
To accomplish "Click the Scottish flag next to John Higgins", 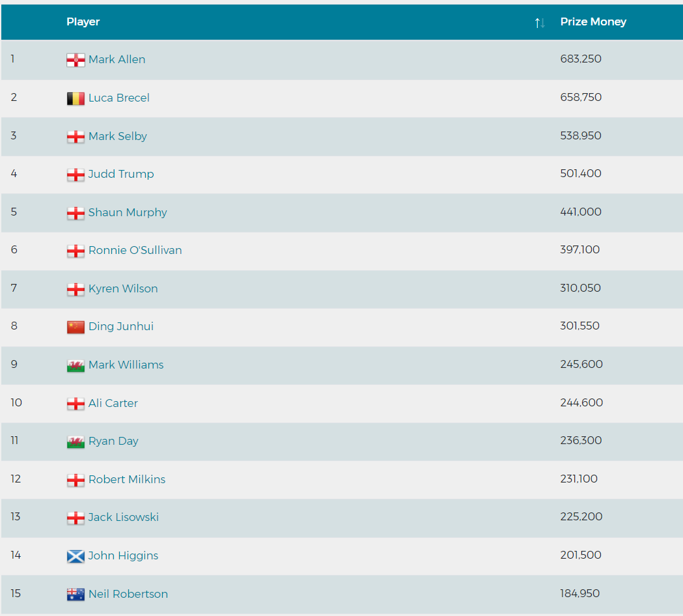I will (x=76, y=556).
